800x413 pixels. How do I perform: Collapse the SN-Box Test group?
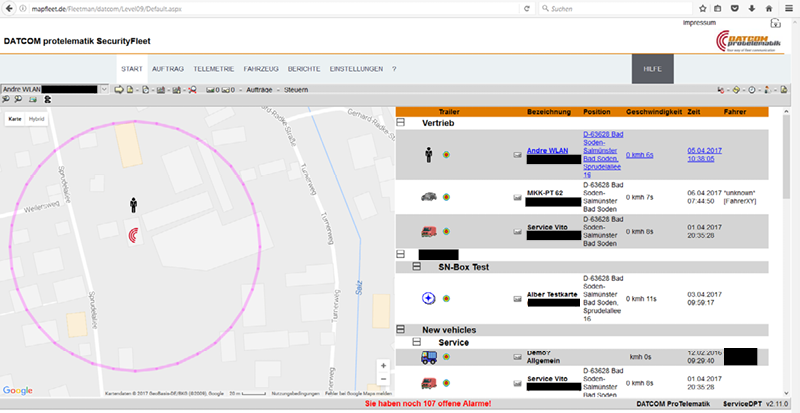416,266
